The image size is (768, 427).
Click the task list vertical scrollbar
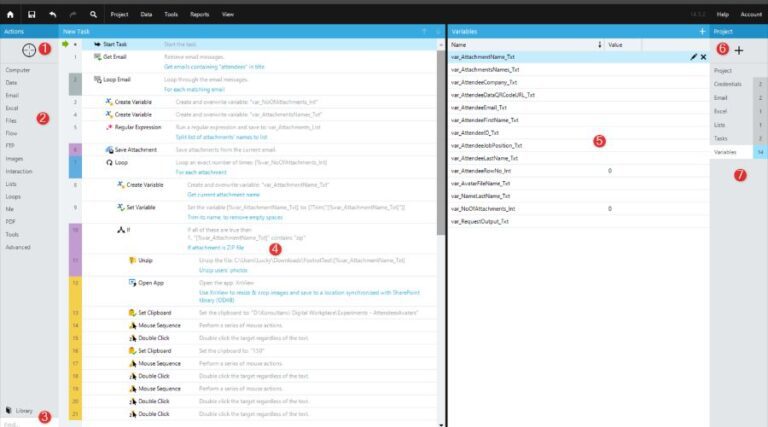[x=441, y=142]
